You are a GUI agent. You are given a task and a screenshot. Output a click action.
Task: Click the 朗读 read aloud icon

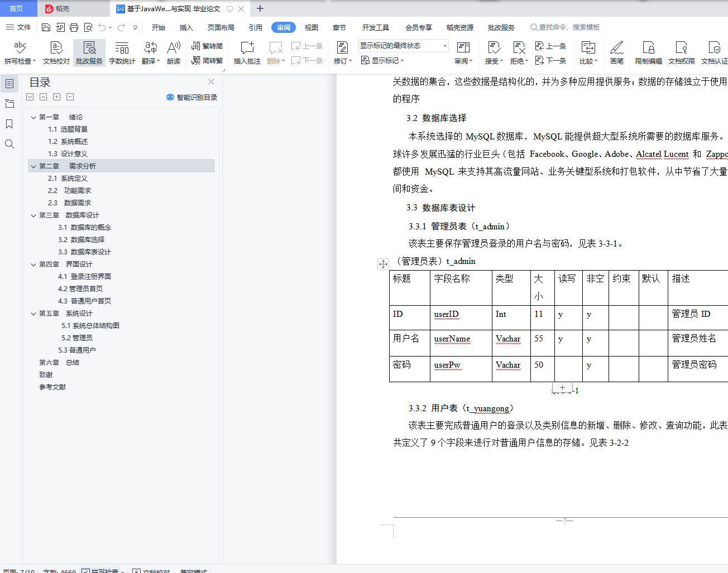pos(174,53)
